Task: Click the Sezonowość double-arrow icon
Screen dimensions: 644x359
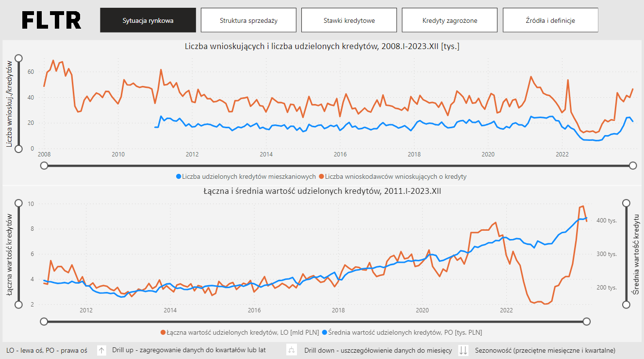Action: (463, 350)
